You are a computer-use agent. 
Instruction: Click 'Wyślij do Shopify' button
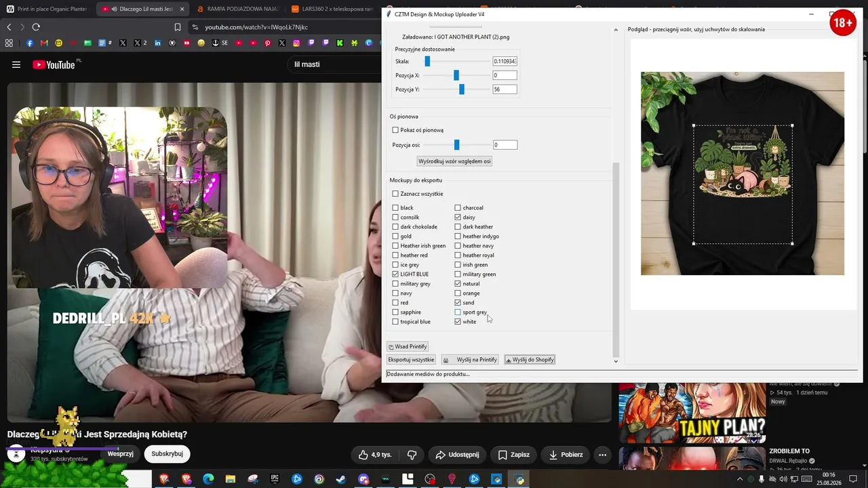tap(530, 360)
